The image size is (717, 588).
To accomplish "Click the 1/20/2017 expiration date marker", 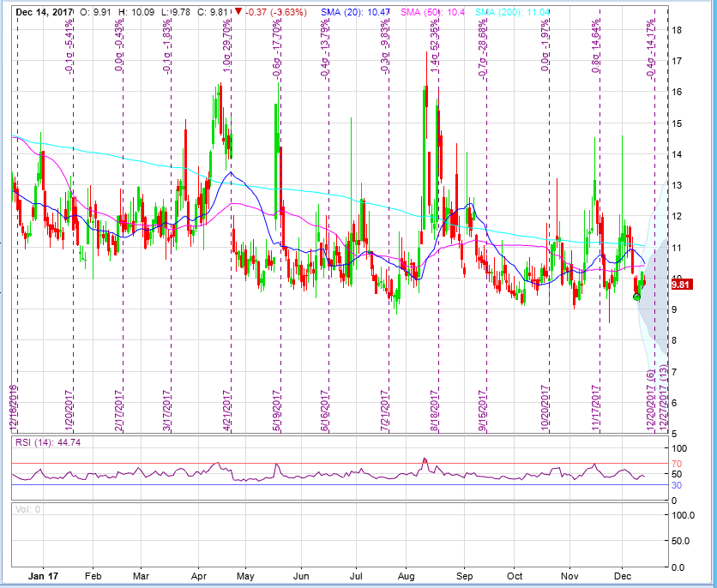I will click(x=69, y=411).
